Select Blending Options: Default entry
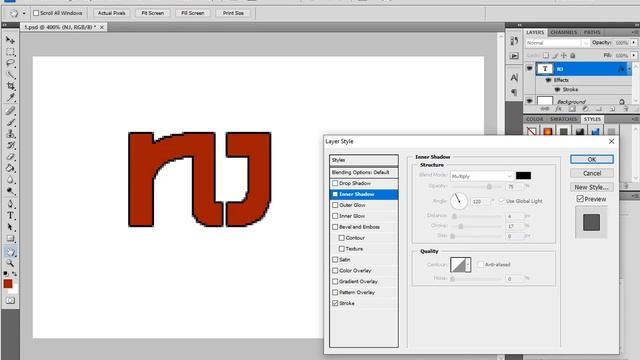This screenshot has width=640, height=360. (364, 172)
